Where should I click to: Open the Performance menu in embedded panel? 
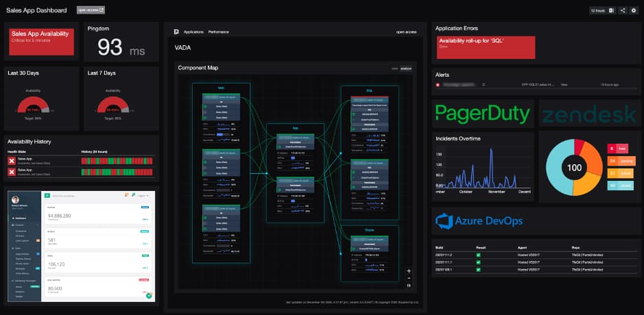219,32
